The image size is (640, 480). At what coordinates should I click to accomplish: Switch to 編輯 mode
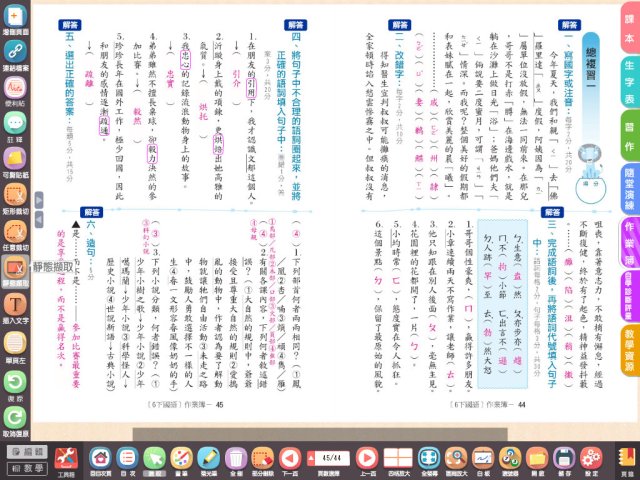tap(21, 451)
